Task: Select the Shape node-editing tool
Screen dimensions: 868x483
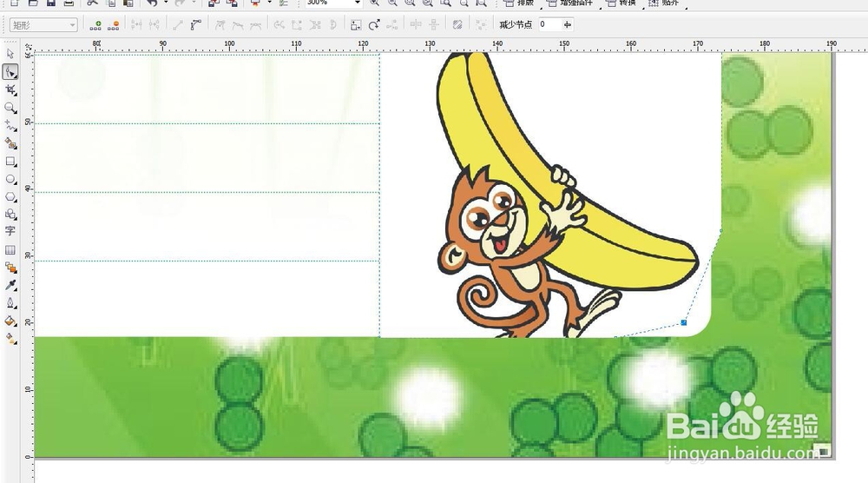Action: tap(10, 71)
